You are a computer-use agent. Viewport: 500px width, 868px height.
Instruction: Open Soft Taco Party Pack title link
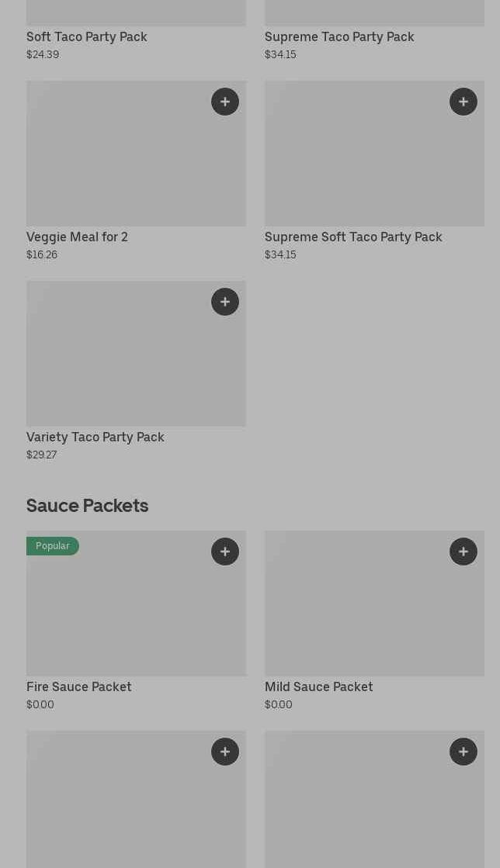click(x=86, y=36)
